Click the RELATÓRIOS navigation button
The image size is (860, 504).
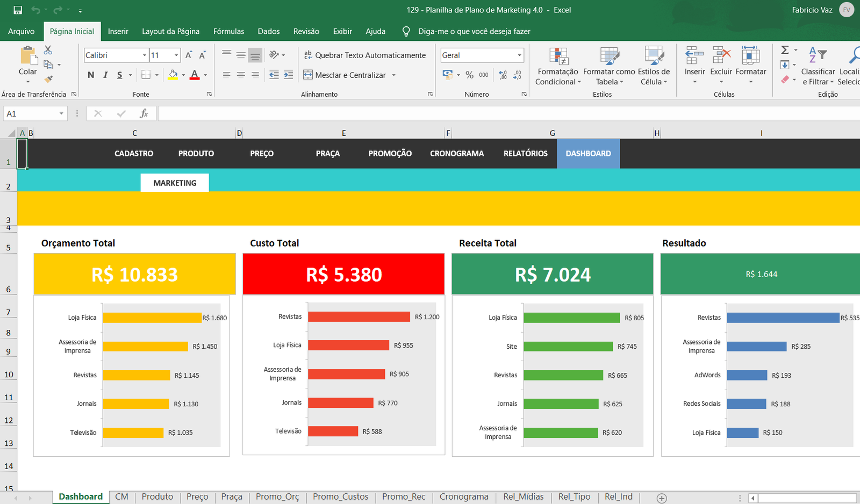click(x=525, y=154)
